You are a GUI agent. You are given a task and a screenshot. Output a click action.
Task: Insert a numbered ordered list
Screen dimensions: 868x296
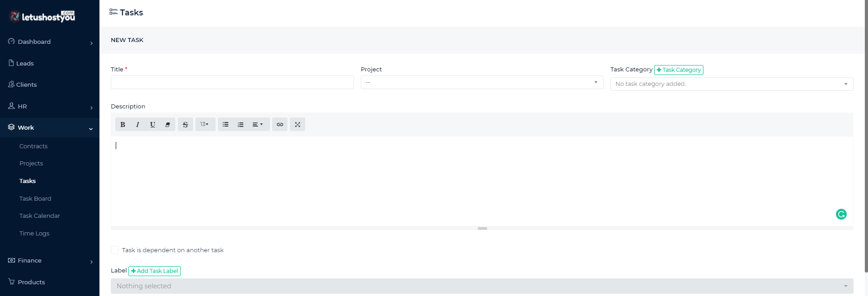click(x=241, y=124)
